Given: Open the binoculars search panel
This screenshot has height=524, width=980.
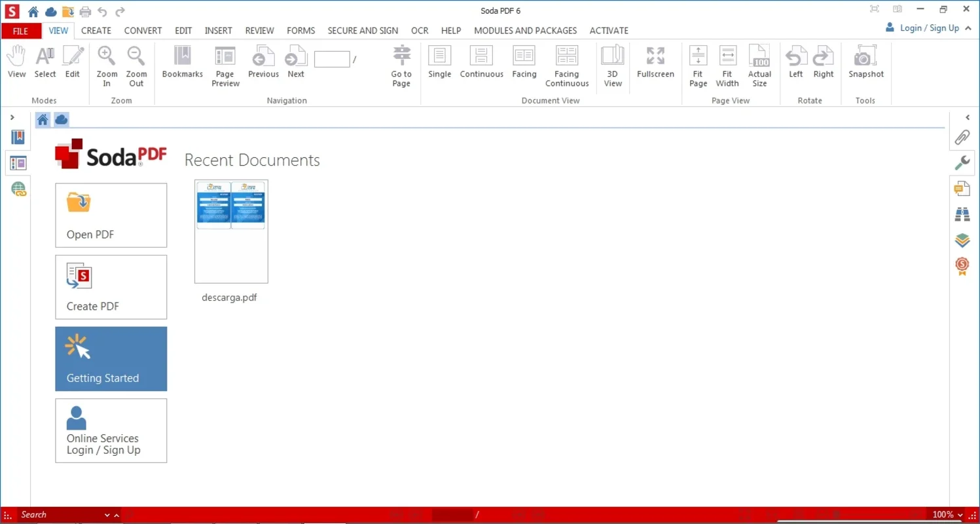Looking at the screenshot, I should coord(962,214).
